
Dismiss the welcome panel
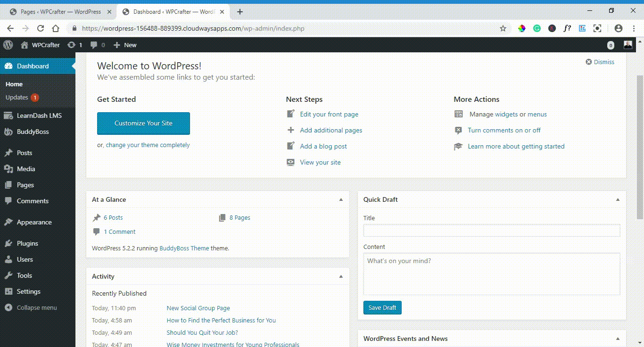click(600, 62)
